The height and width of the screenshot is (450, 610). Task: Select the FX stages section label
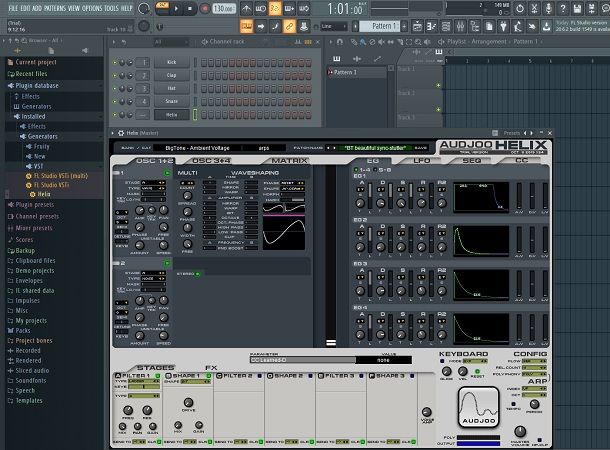[x=211, y=368]
